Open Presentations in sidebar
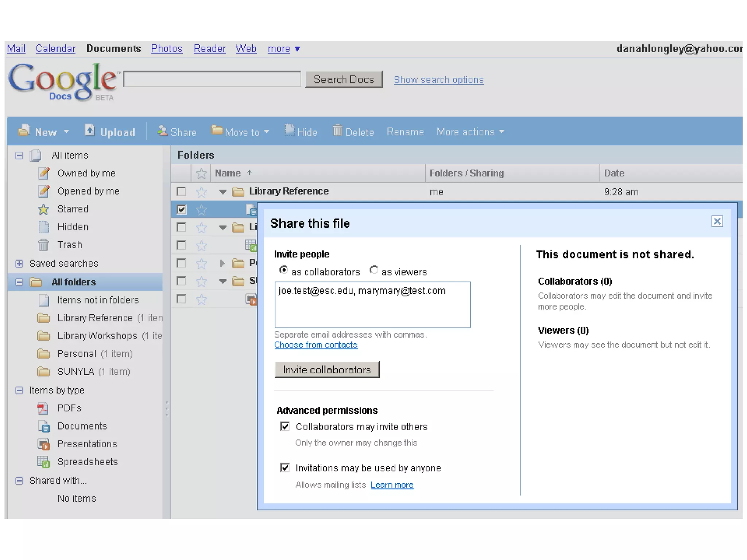This screenshot has height=560, width=747. [x=87, y=444]
